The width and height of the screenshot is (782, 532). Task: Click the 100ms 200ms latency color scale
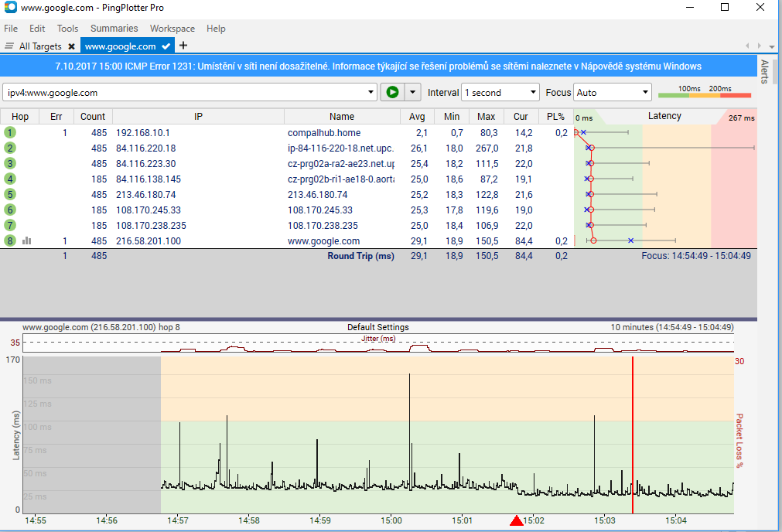click(x=704, y=93)
